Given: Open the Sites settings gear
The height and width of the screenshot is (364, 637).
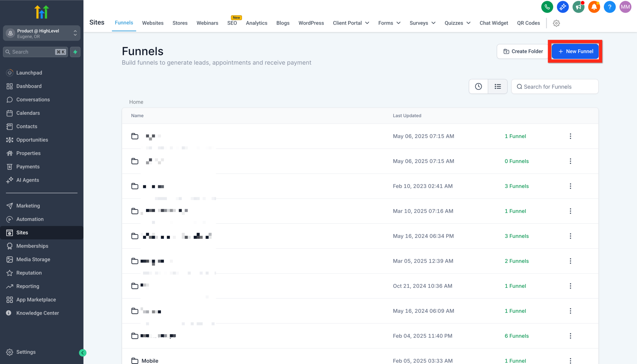Looking at the screenshot, I should [556, 23].
